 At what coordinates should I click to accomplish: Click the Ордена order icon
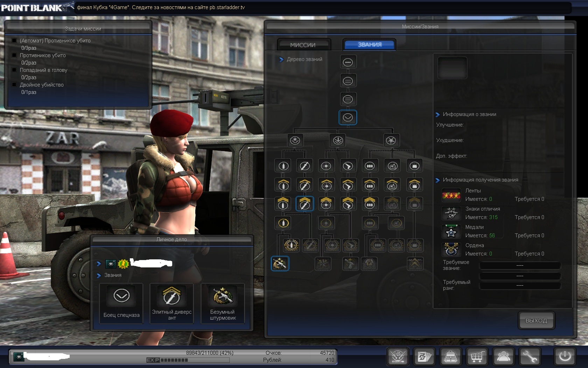pyautogui.click(x=451, y=250)
